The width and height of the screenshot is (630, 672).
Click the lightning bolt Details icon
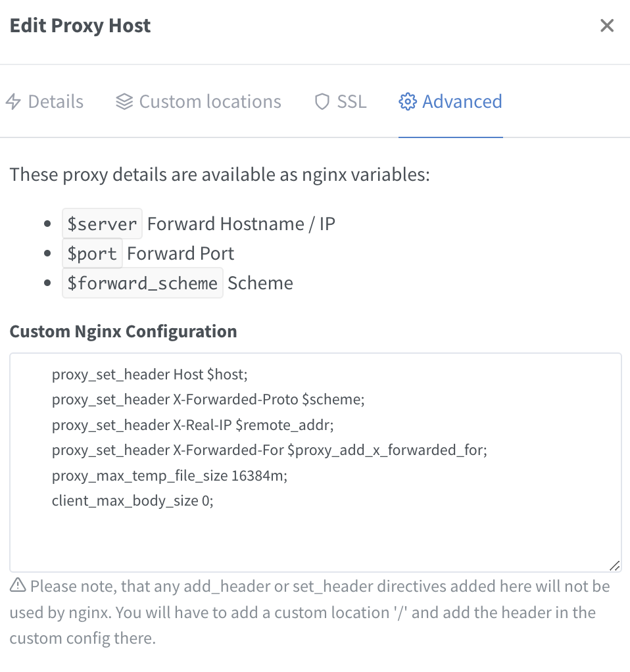13,101
